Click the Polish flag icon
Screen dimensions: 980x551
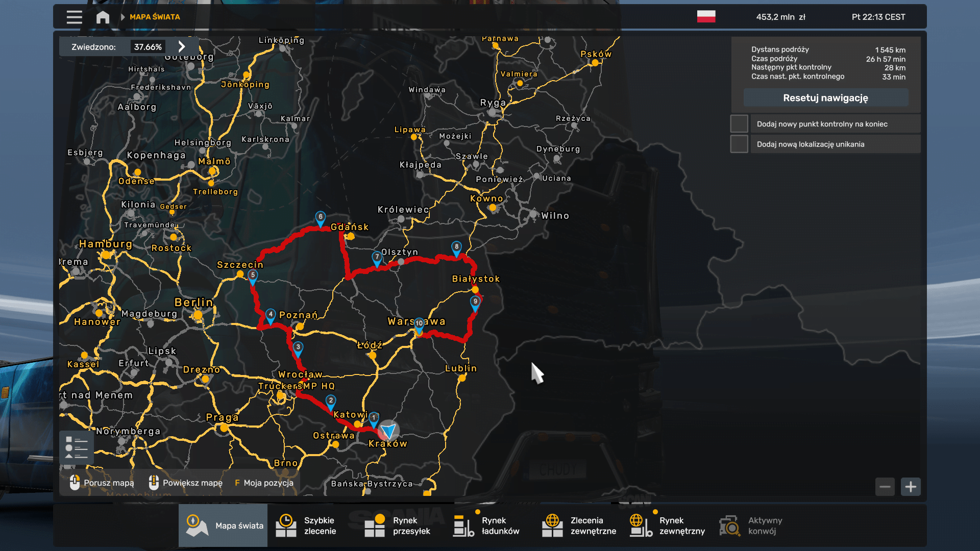pos(706,17)
